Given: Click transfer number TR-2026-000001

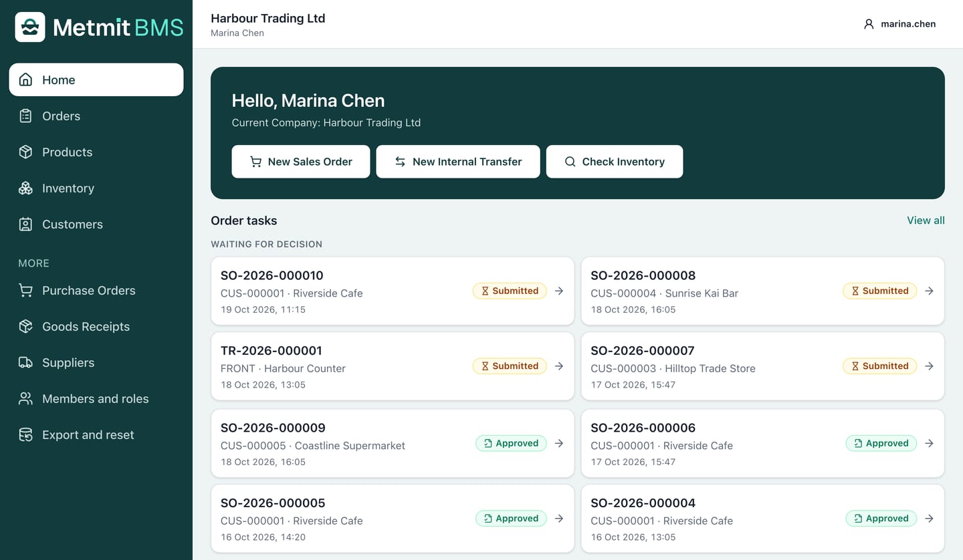Looking at the screenshot, I should (x=272, y=350).
